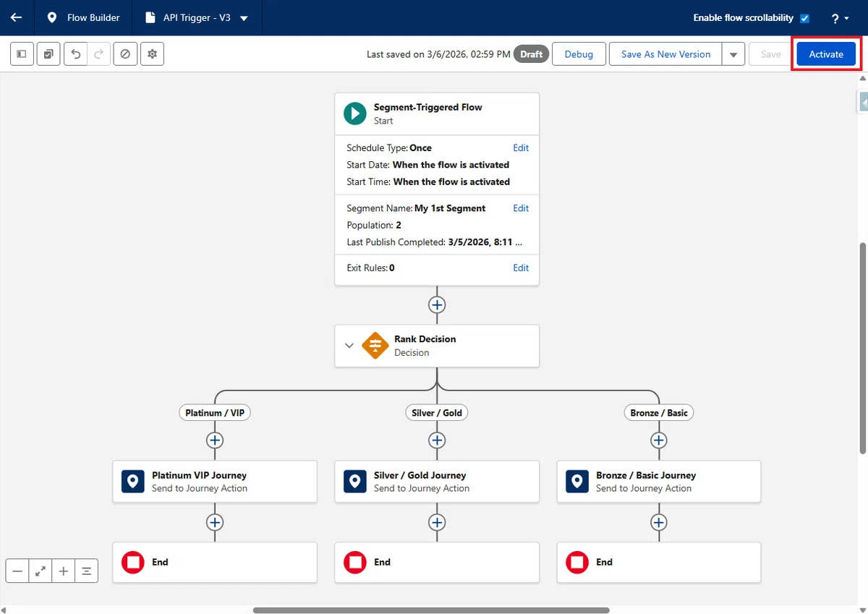Viewport: 868px width, 614px height.
Task: Open the API Trigger - V3 version dropdown
Action: point(244,18)
